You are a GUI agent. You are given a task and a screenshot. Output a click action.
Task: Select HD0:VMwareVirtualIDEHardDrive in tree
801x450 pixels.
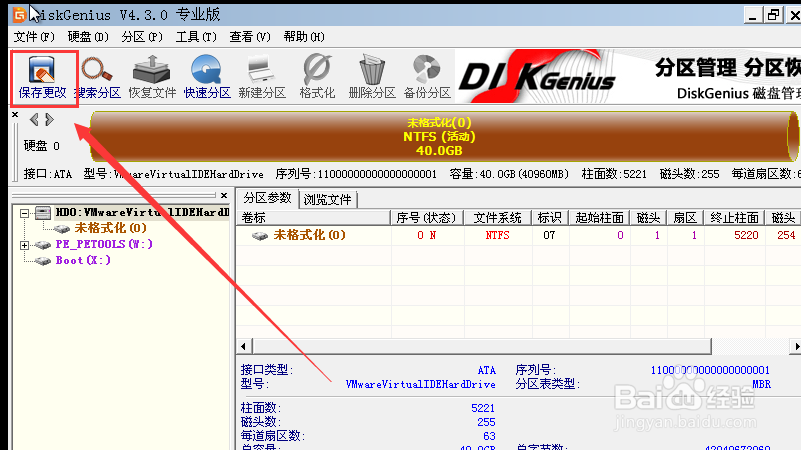142,212
